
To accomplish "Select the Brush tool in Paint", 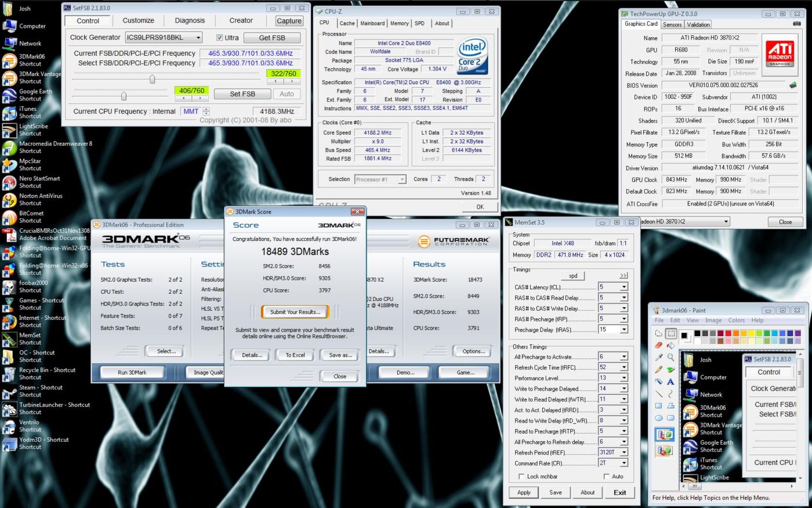I will [x=670, y=370].
